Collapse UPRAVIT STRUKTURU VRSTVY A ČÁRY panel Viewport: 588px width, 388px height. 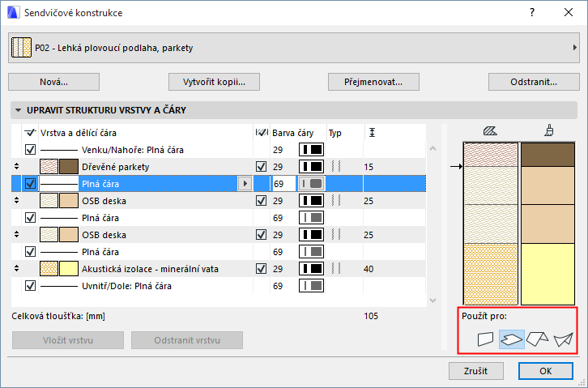point(18,110)
